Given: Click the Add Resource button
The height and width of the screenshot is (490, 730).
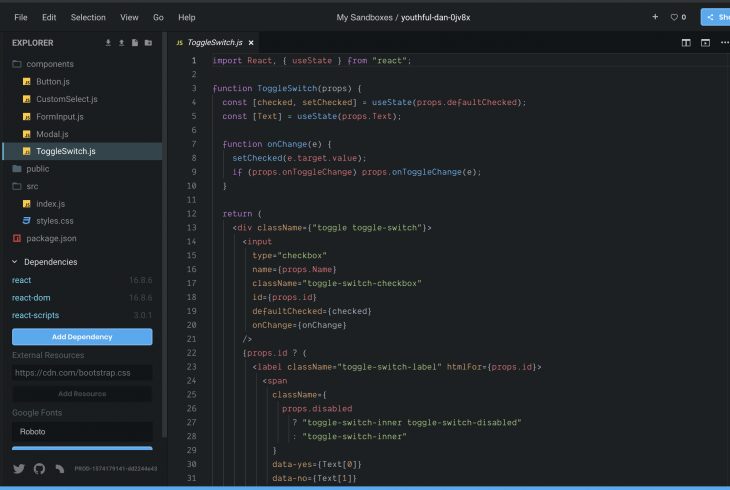Looking at the screenshot, I should pyautogui.click(x=82, y=394).
